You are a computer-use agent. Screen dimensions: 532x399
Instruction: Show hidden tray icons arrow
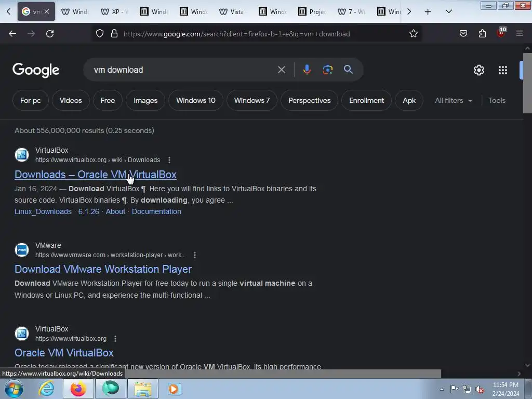(x=442, y=389)
